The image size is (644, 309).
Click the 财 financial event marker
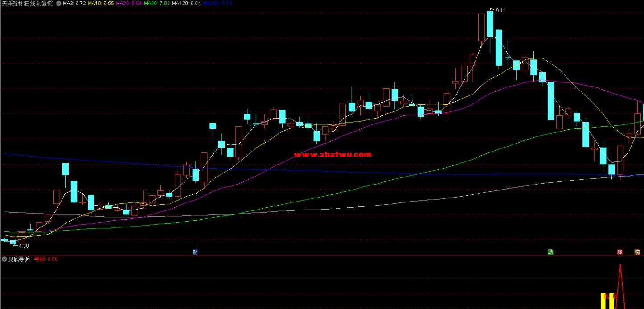click(195, 252)
